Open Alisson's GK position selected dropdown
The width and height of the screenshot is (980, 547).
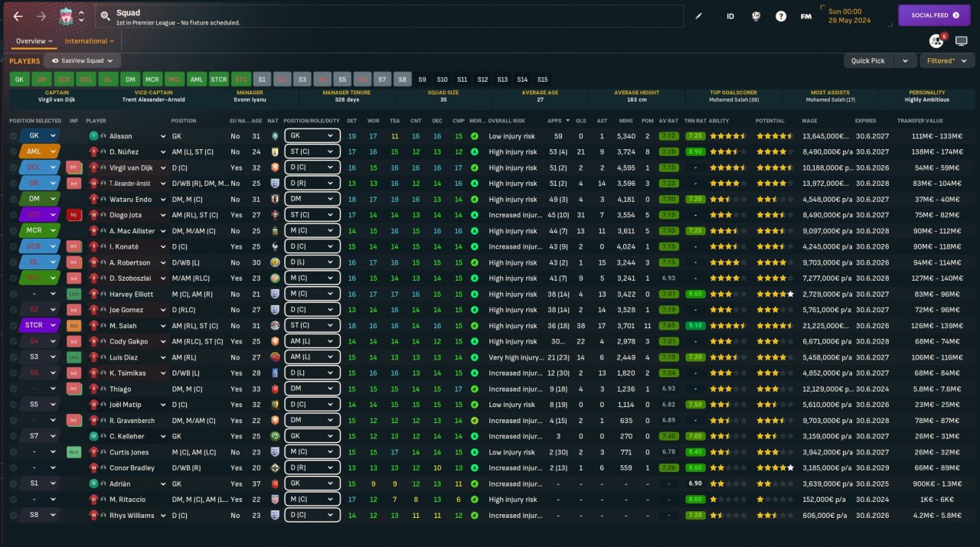coord(40,135)
